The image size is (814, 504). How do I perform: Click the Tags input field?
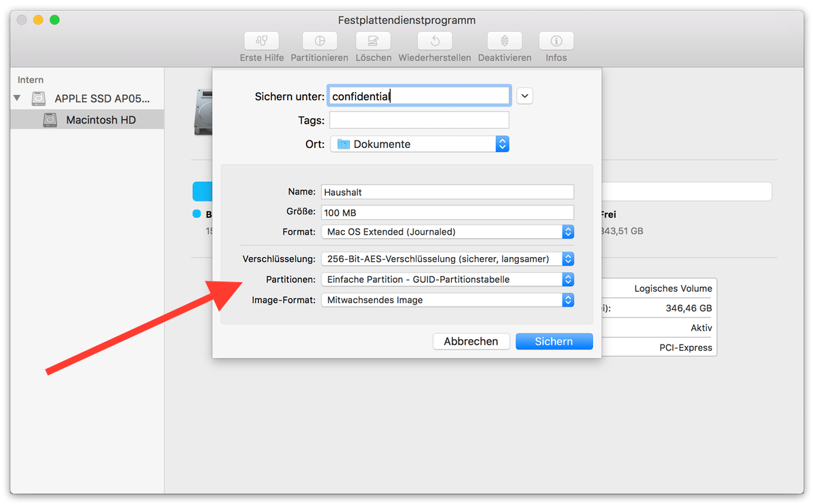click(x=419, y=120)
